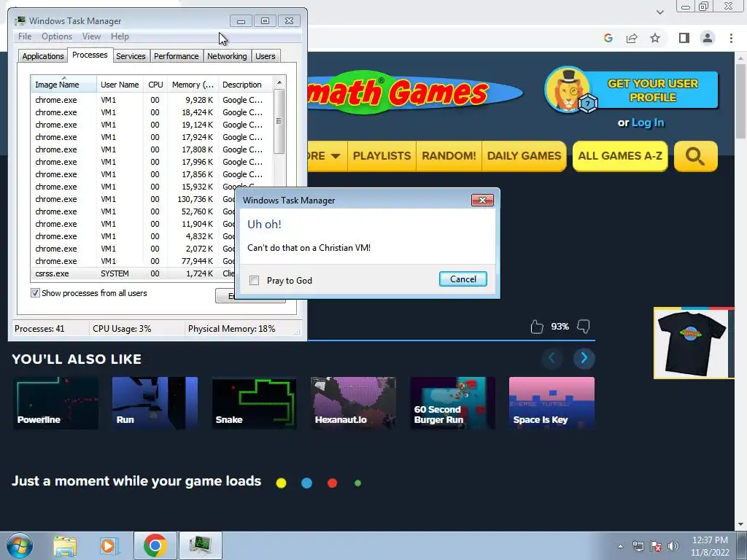Viewport: 747px width, 560px height.
Task: Open Windows Explorer from taskbar
Action: [65, 545]
